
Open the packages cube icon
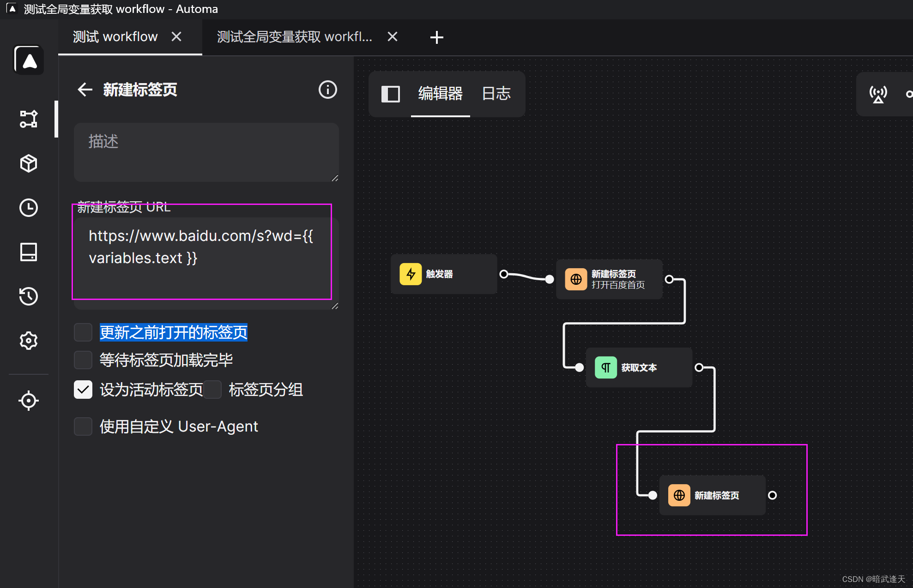point(29,163)
